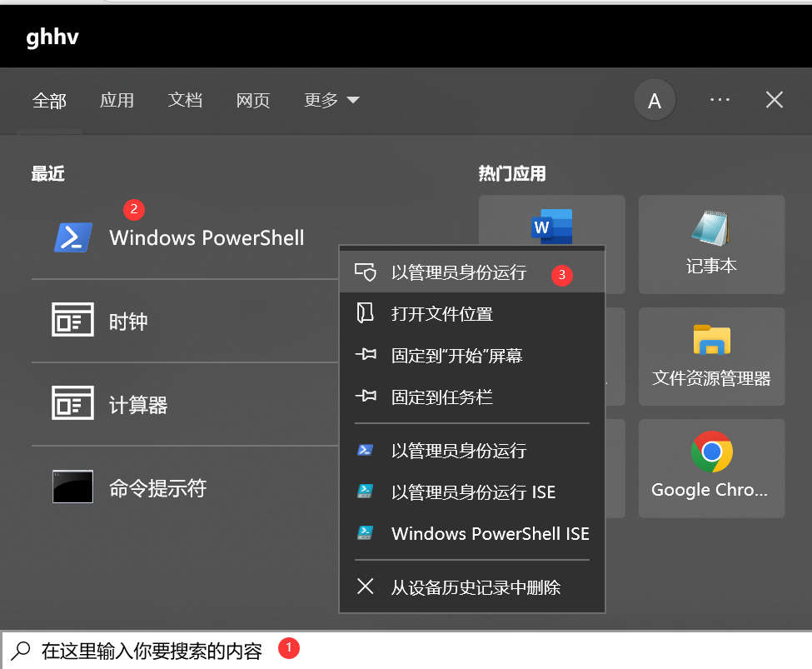Open the 命令提示符 recent item
Screen dimensions: 812x669
(x=185, y=487)
